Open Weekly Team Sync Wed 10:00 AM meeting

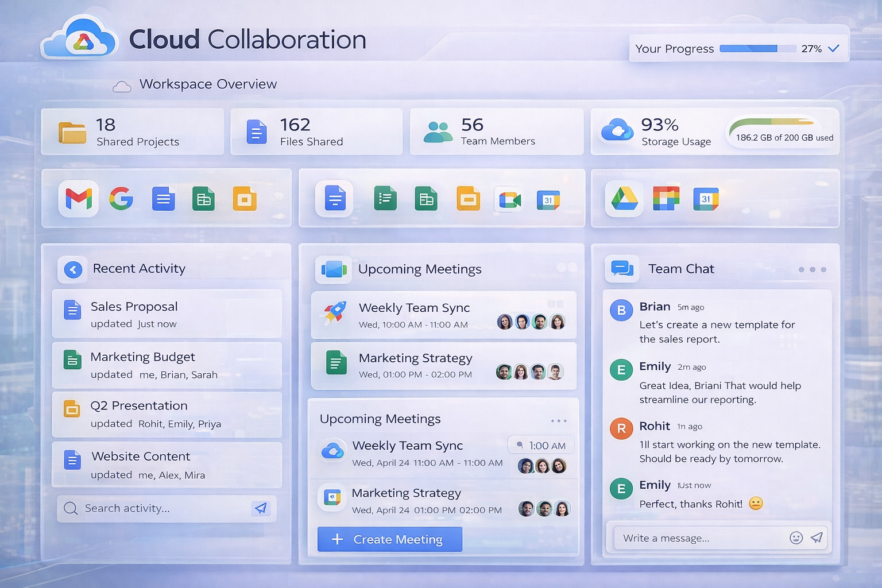443,315
